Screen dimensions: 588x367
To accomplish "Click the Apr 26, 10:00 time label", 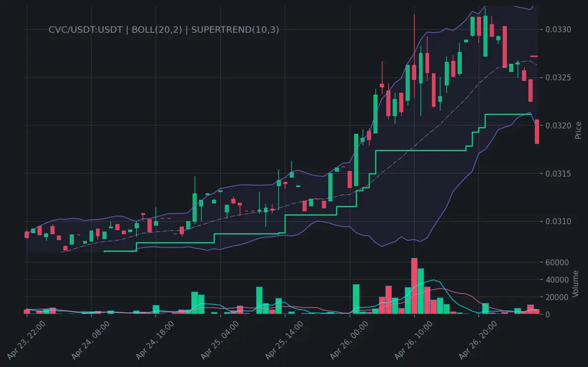I will click(414, 340).
